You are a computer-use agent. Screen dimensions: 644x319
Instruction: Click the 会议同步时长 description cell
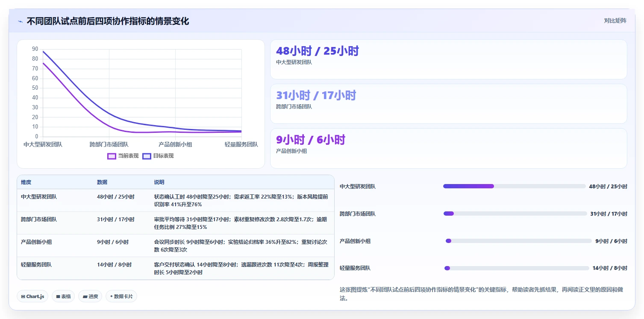coord(241,246)
